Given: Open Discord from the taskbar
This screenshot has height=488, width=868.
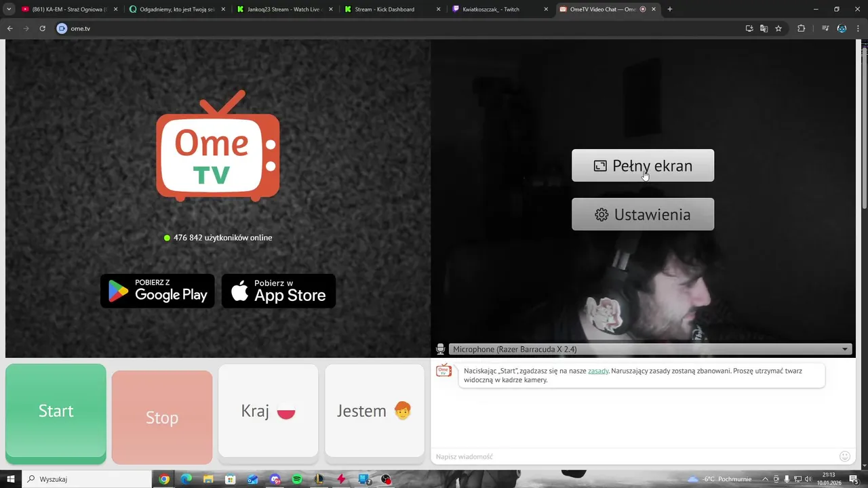Looking at the screenshot, I should point(275,479).
